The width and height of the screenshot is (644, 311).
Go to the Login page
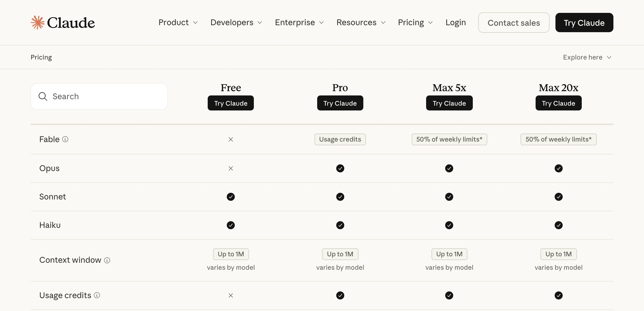pyautogui.click(x=456, y=23)
